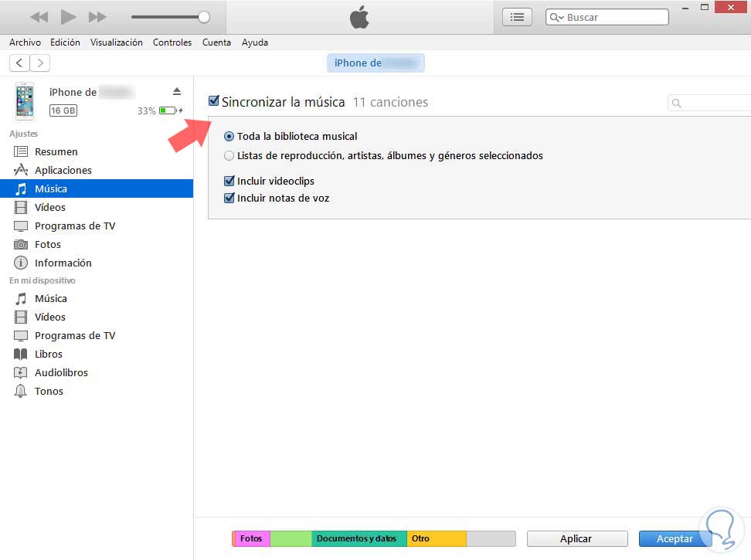Toggle Incluir notas de voz checkbox
The width and height of the screenshot is (751, 560).
229,198
